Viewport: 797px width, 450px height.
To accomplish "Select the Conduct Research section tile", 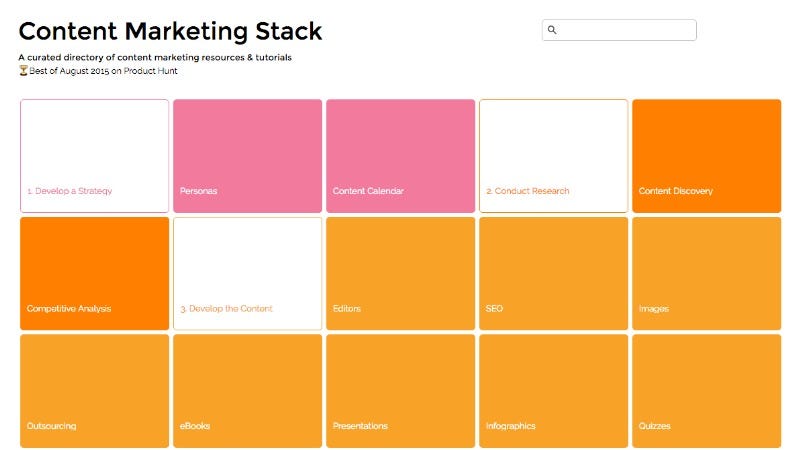I will click(553, 155).
